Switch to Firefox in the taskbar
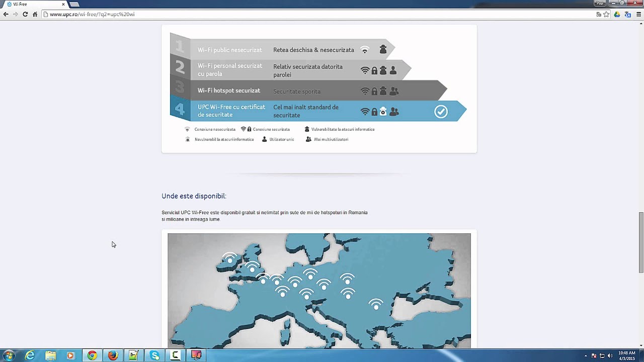The image size is (644, 362). pos(113,355)
